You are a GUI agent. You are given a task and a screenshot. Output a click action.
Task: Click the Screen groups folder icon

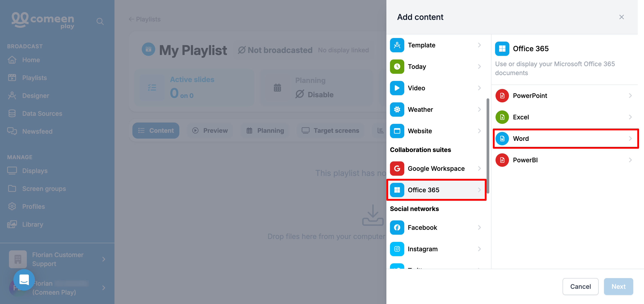[12, 188]
